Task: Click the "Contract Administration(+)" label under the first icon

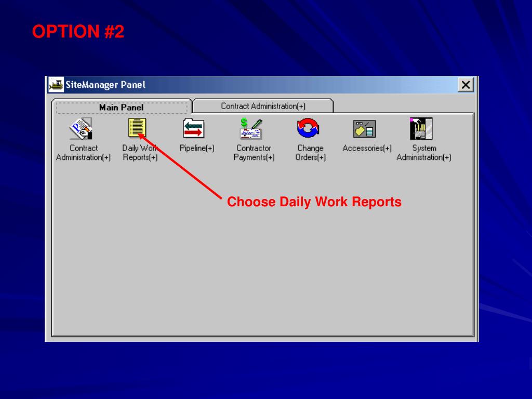Action: pos(84,153)
